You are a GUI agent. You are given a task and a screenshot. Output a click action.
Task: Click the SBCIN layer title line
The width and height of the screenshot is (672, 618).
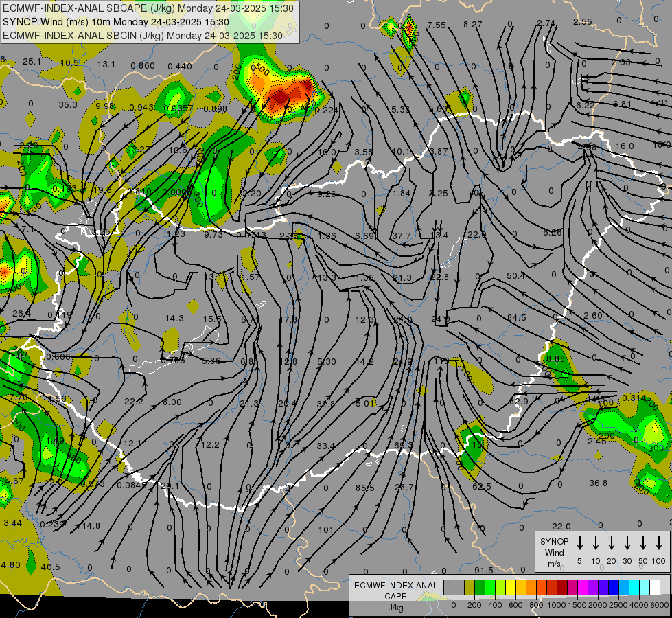pyautogui.click(x=143, y=36)
